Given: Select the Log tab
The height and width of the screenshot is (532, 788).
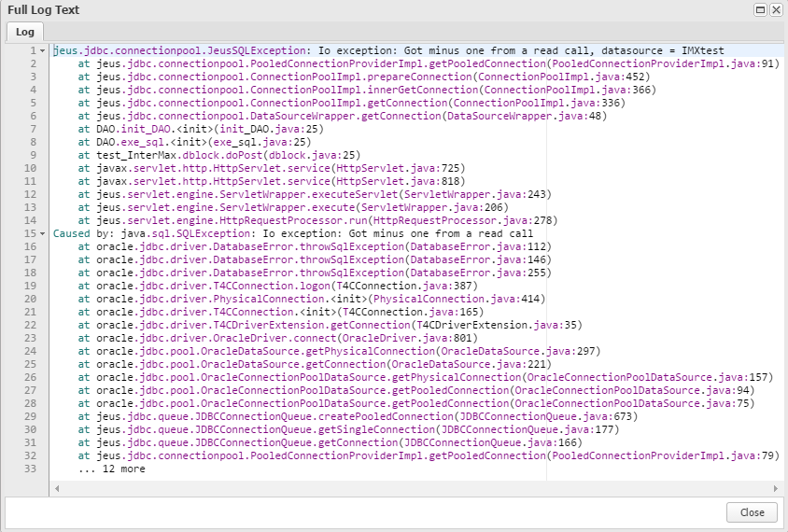Looking at the screenshot, I should click(x=25, y=32).
